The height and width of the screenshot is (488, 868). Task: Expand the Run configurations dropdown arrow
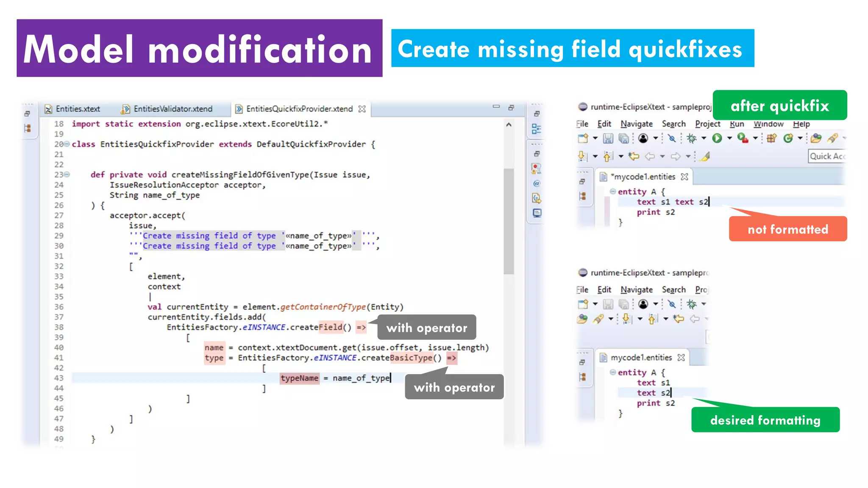(729, 138)
